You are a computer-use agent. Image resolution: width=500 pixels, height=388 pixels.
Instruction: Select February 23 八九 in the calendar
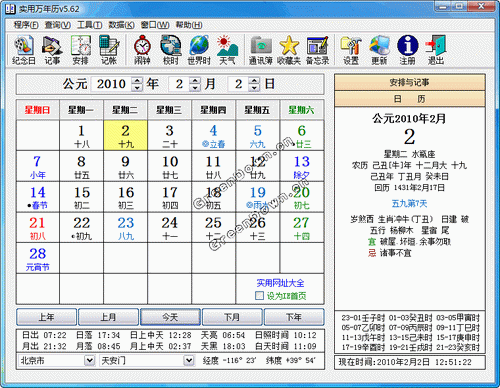click(126, 228)
